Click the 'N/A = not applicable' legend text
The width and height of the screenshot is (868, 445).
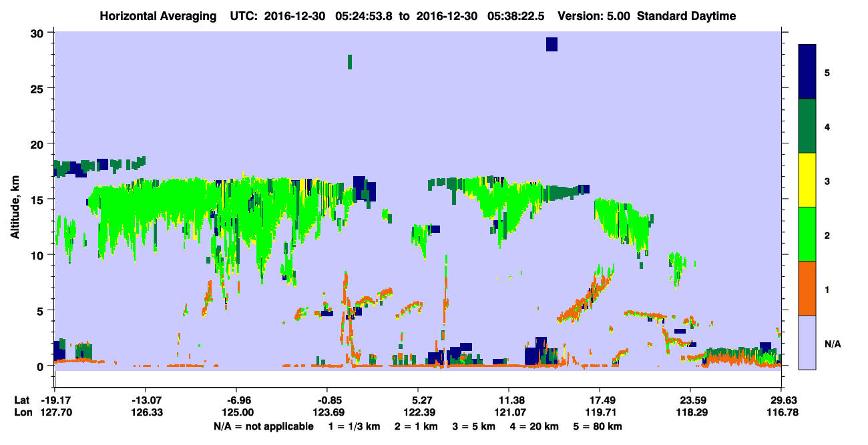coord(263,426)
